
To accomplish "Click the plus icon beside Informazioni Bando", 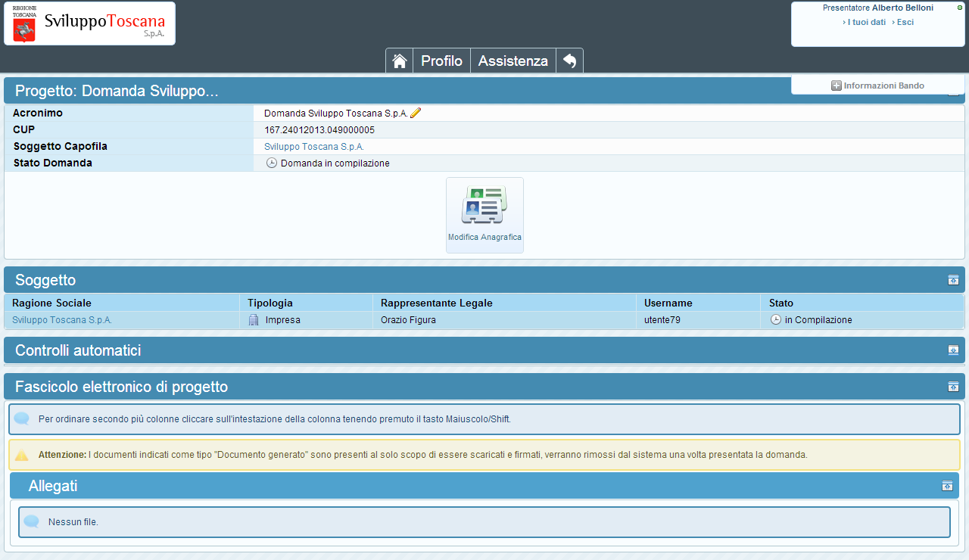I will 837,86.
